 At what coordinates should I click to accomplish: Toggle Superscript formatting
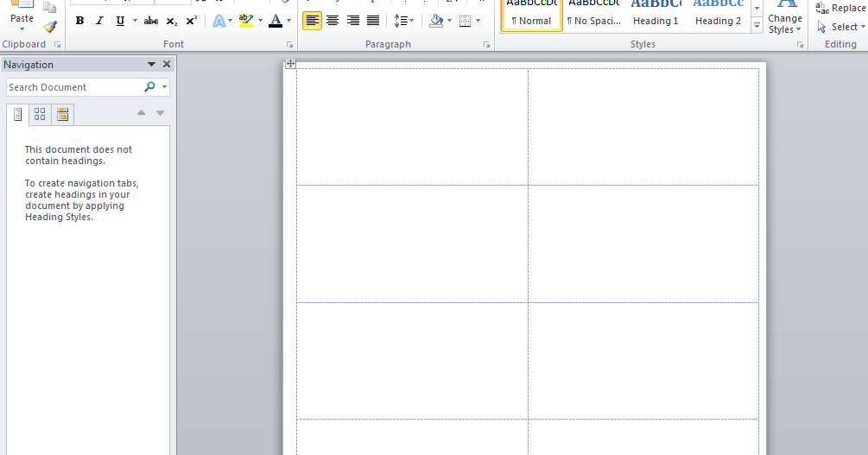[192, 21]
